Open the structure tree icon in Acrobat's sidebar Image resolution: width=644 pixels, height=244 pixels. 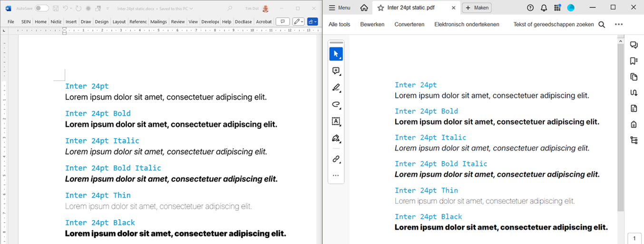[634, 140]
